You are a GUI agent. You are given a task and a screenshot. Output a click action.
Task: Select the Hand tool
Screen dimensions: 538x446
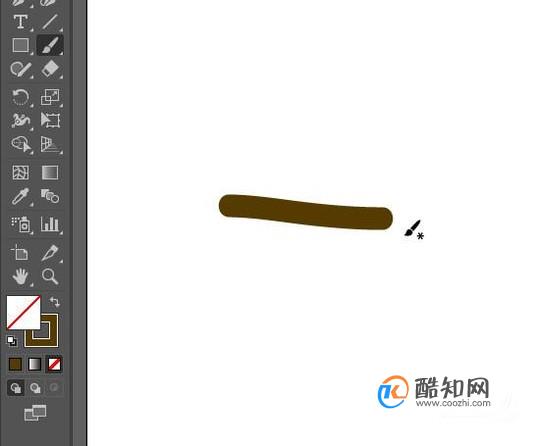21,276
